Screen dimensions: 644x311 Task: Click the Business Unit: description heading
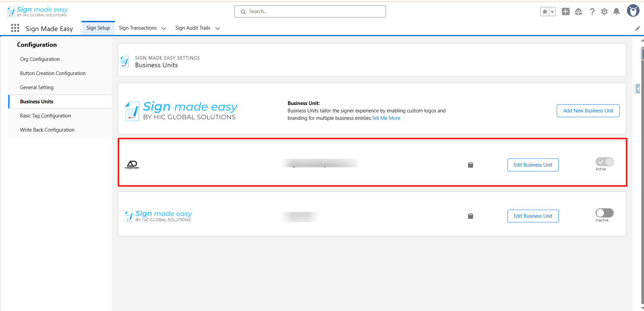point(303,103)
